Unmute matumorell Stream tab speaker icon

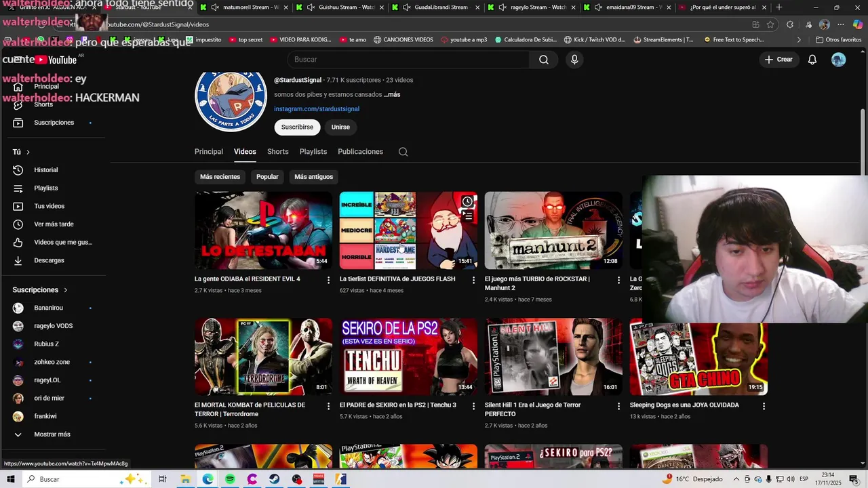215,7
